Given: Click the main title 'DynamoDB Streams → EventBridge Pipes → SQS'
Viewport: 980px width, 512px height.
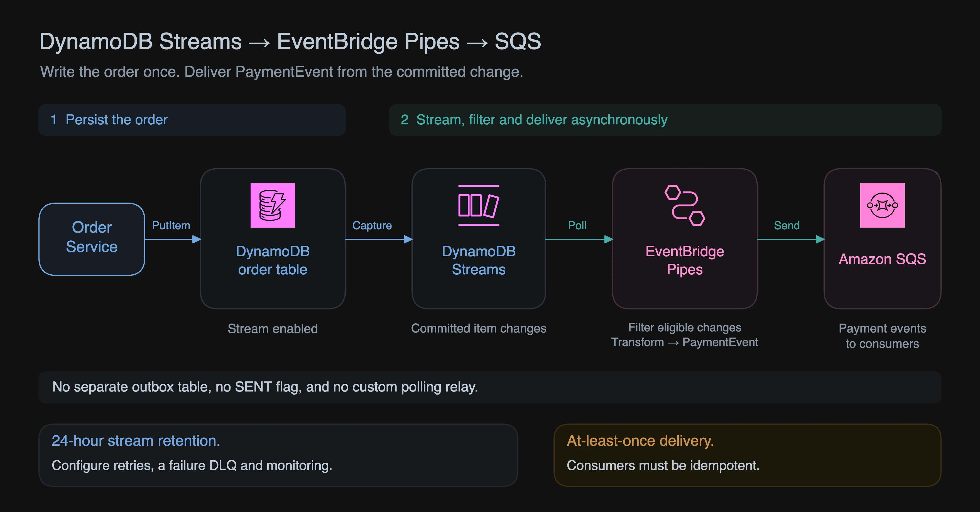Looking at the screenshot, I should tap(290, 41).
